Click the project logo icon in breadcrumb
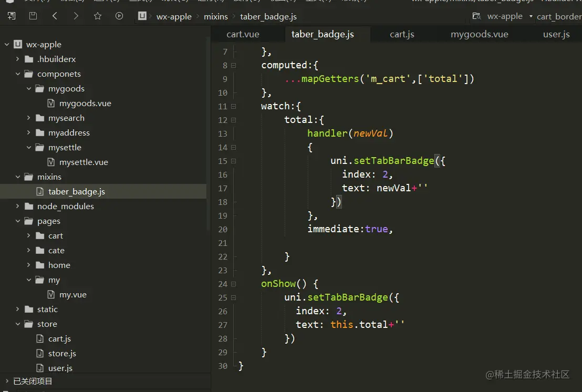582x392 pixels. [x=142, y=16]
